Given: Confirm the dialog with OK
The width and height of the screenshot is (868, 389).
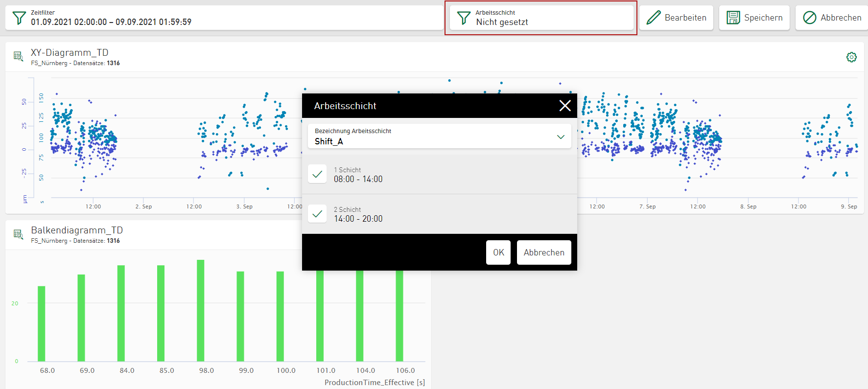Looking at the screenshot, I should tap(498, 252).
